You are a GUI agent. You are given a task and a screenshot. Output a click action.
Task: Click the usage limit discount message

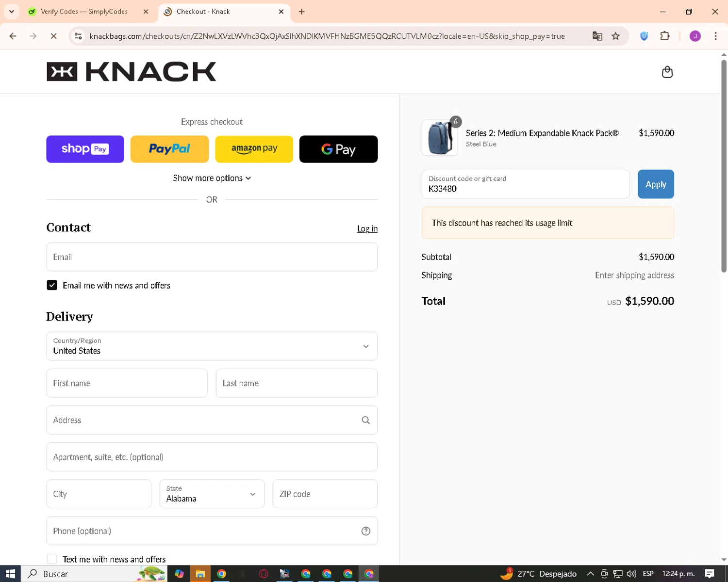click(x=547, y=223)
